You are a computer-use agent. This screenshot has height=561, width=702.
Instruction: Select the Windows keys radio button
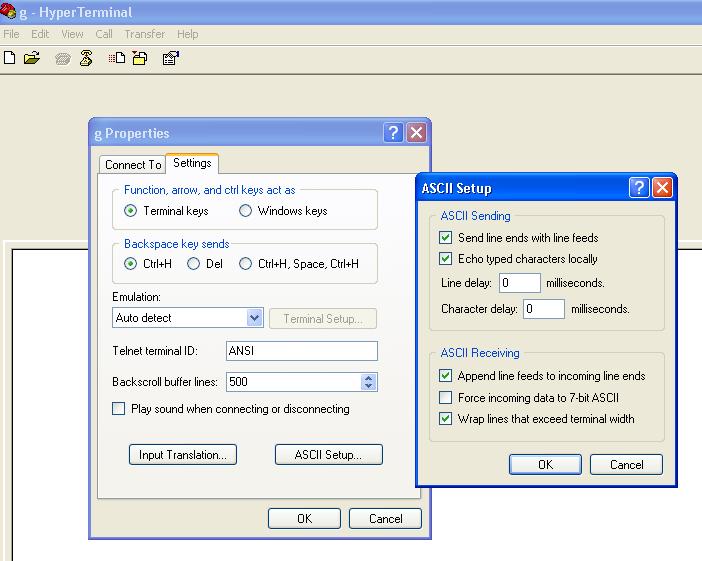click(x=245, y=210)
